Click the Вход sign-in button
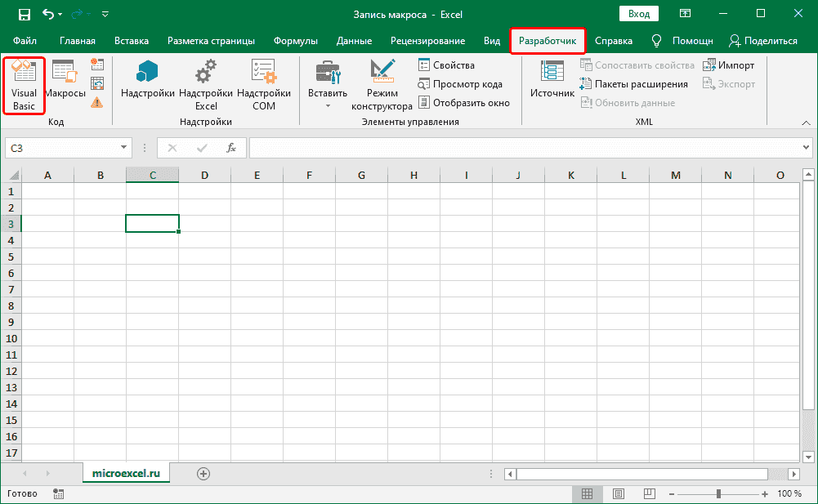Screen dimensions: 818x504 click(638, 13)
